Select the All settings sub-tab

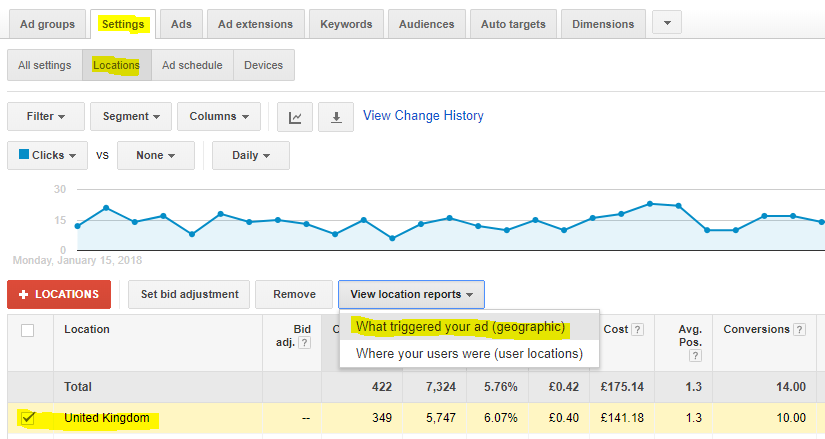point(45,65)
